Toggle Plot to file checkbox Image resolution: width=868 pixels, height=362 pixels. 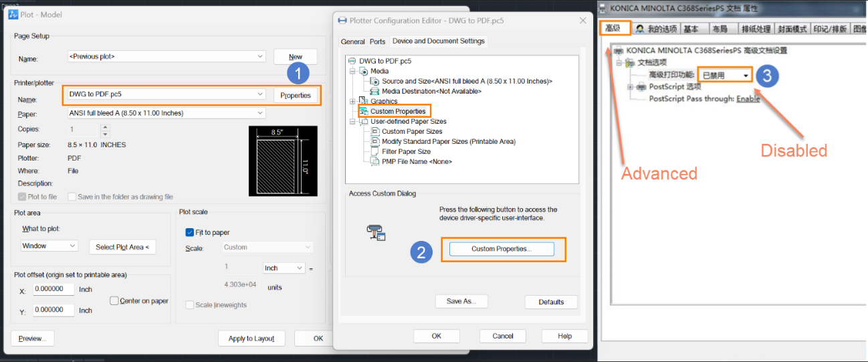(23, 197)
